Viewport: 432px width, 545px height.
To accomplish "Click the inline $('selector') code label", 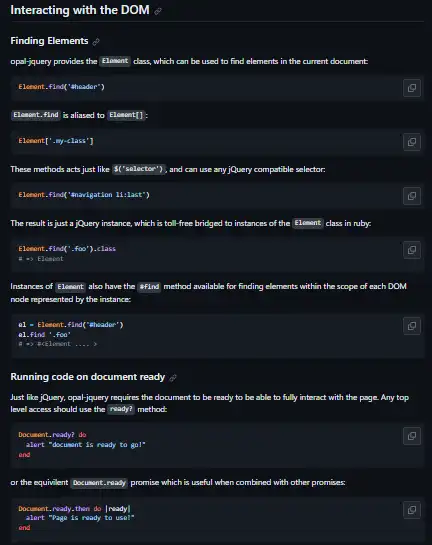I will click(x=139, y=169).
